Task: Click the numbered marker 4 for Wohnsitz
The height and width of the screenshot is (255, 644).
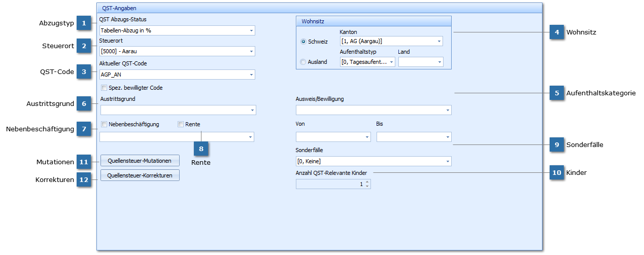Action: (x=557, y=32)
